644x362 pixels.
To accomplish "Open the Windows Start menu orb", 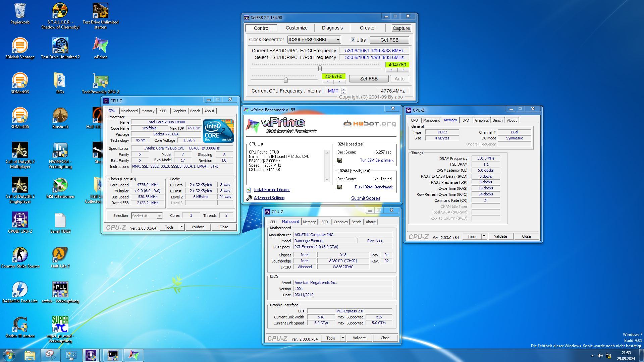I will 9,355.
